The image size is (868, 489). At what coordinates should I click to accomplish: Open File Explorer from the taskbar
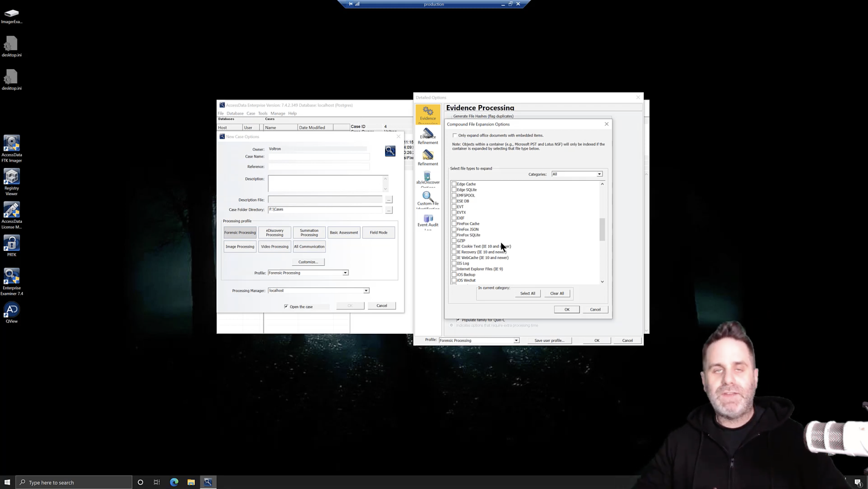click(x=191, y=482)
